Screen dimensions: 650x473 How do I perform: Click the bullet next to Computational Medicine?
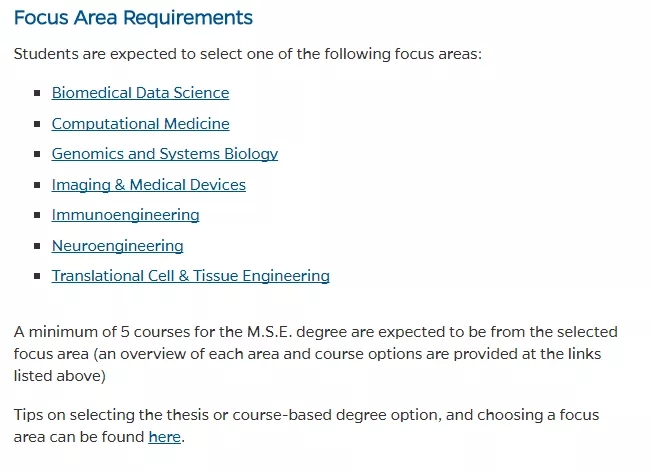point(38,124)
